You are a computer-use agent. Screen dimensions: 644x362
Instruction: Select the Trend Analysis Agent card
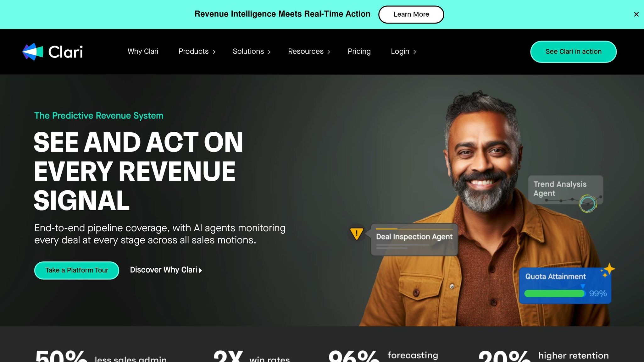[x=565, y=190]
